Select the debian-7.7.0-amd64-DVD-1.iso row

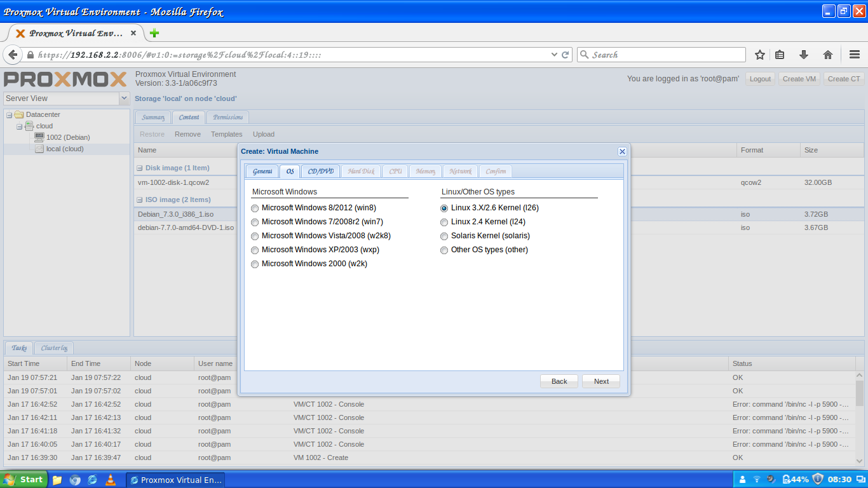(x=499, y=227)
